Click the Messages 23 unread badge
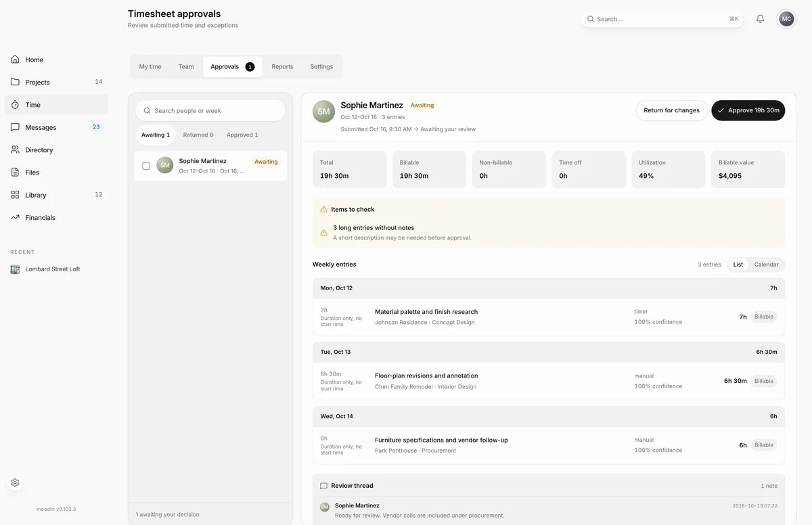812x525 pixels. [96, 127]
